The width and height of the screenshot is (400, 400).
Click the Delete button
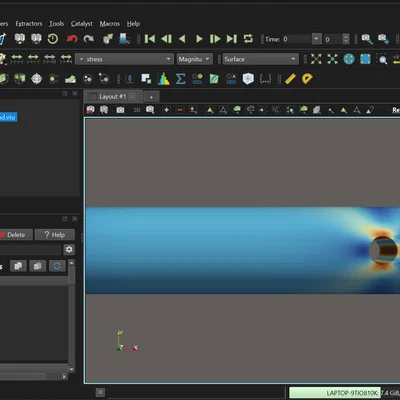[16, 235]
